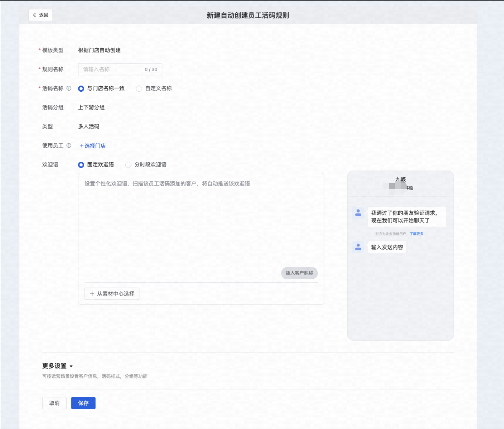
Task: Click the +选择门店 link
Action: pyautogui.click(x=93, y=146)
